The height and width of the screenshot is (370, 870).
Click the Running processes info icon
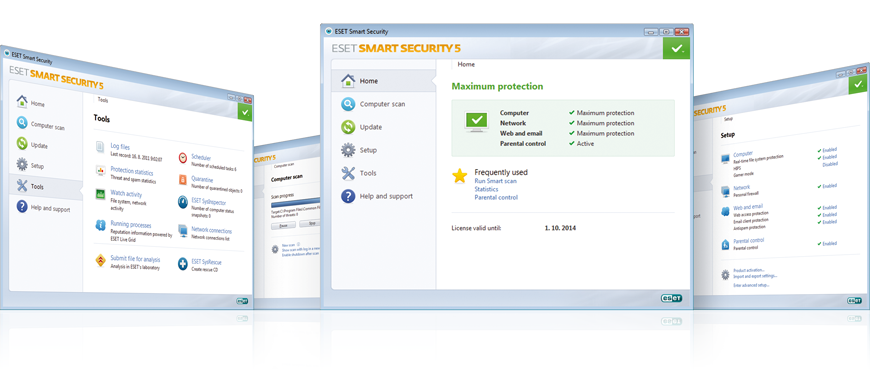tap(100, 225)
